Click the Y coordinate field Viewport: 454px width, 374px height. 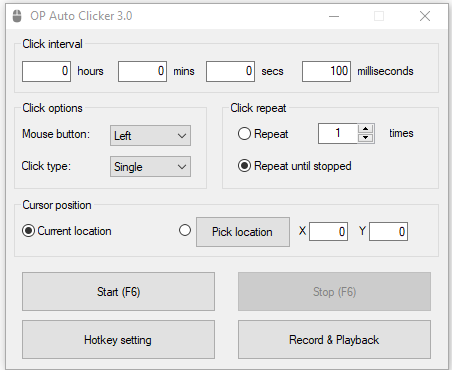click(x=388, y=232)
